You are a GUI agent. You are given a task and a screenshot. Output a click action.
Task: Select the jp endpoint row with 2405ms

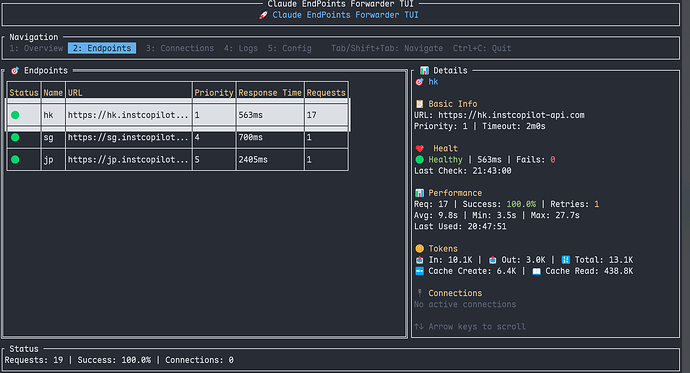click(x=177, y=160)
